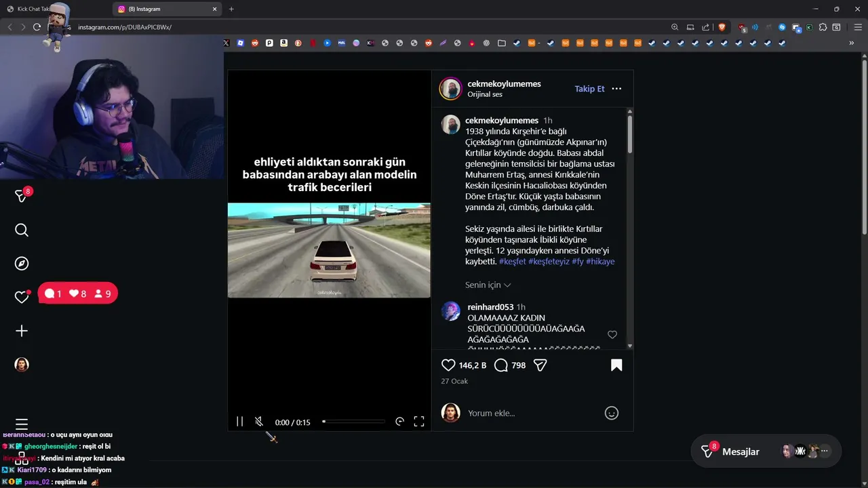
Task: Click the Yorum ekle comment field
Action: 532,413
